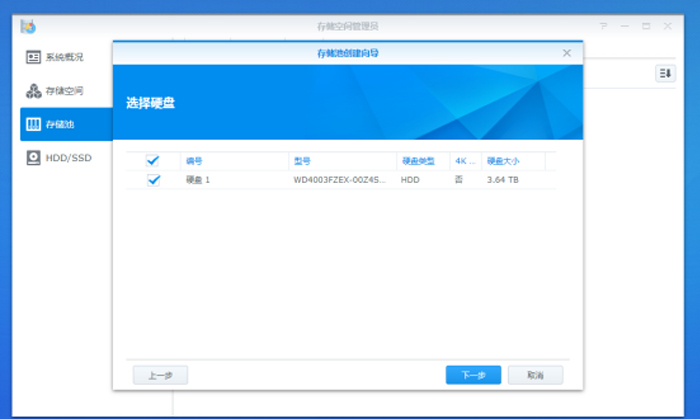
Task: Click the 4K column header
Action: tap(466, 161)
